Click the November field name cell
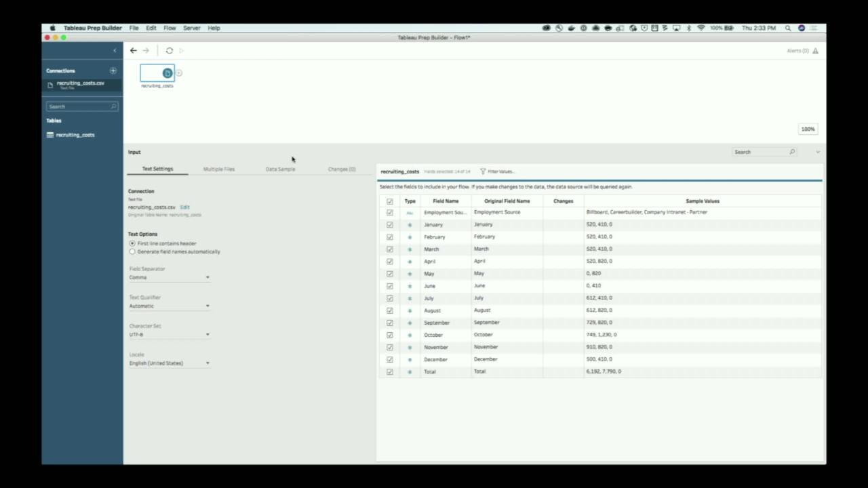Viewport: 868px width, 488px height. pos(446,347)
